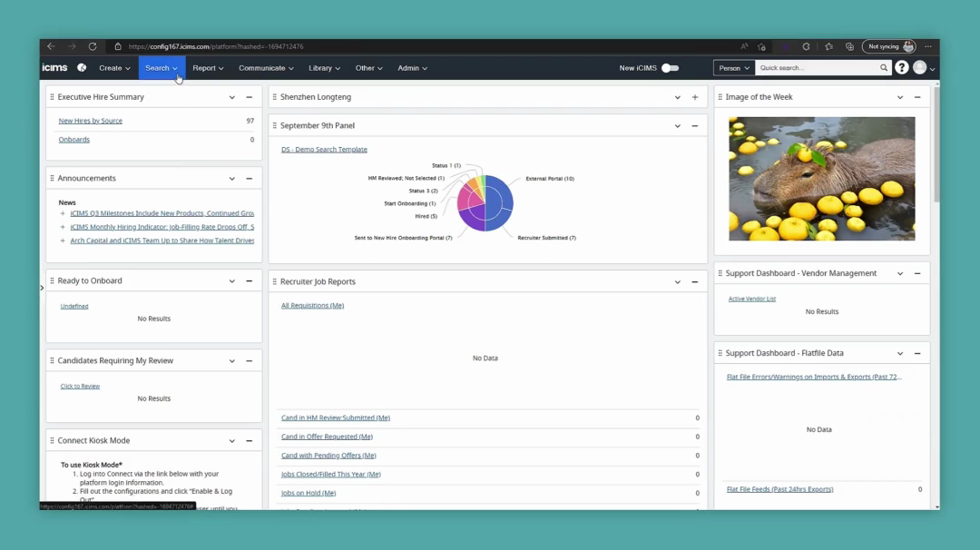Open the dashboard icon beside iCIMS logo
This screenshot has width=980, height=550.
pos(82,67)
